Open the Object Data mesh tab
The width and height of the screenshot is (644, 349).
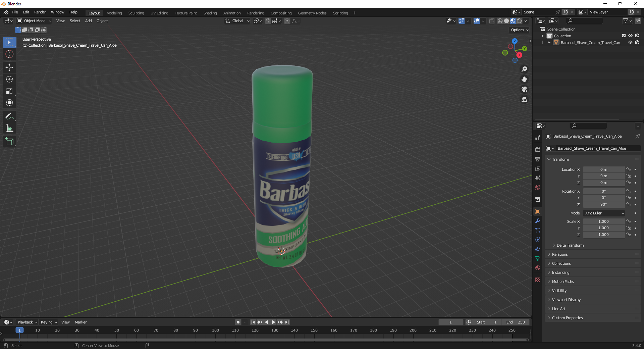[x=538, y=258]
